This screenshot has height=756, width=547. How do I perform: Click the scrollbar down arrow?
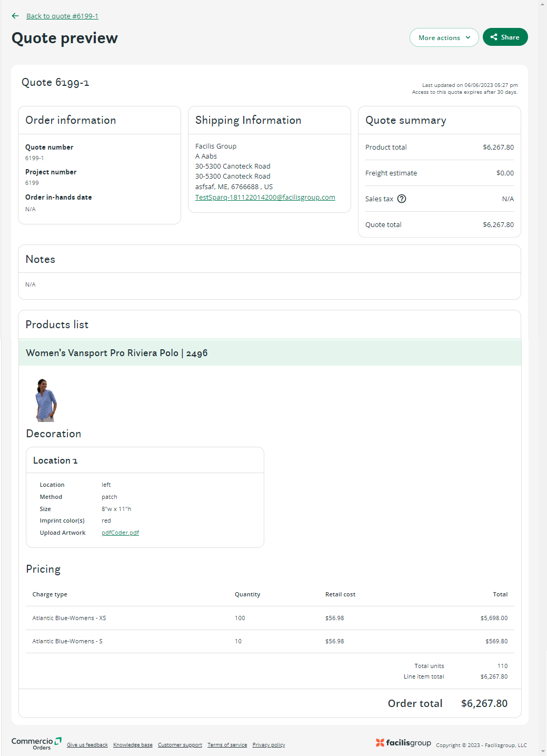[543, 752]
